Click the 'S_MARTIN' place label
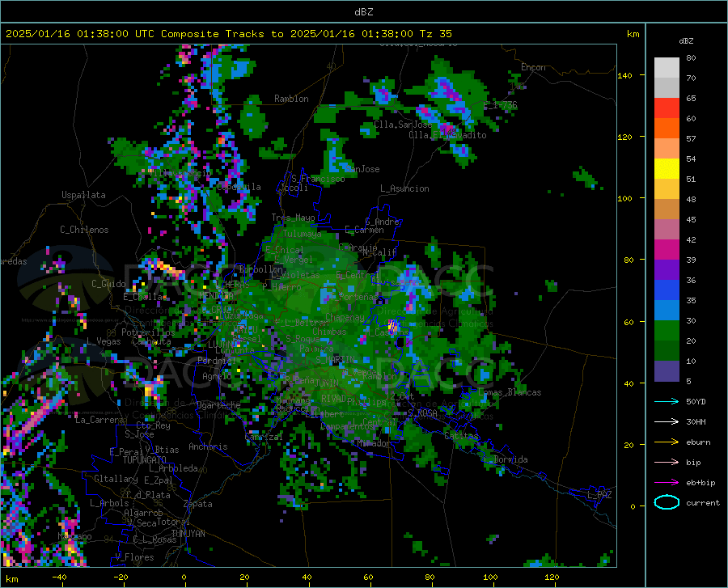Image resolution: width=728 pixels, height=588 pixels. (335, 359)
